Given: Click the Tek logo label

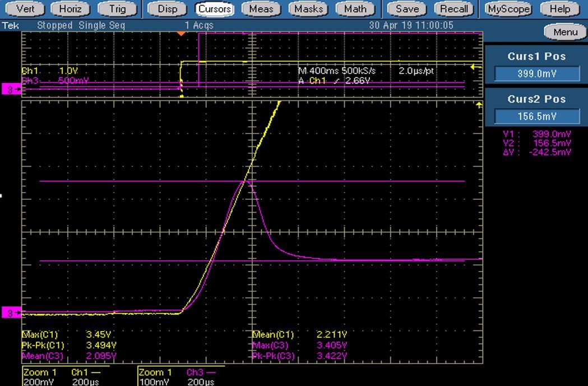Looking at the screenshot, I should coord(11,26).
